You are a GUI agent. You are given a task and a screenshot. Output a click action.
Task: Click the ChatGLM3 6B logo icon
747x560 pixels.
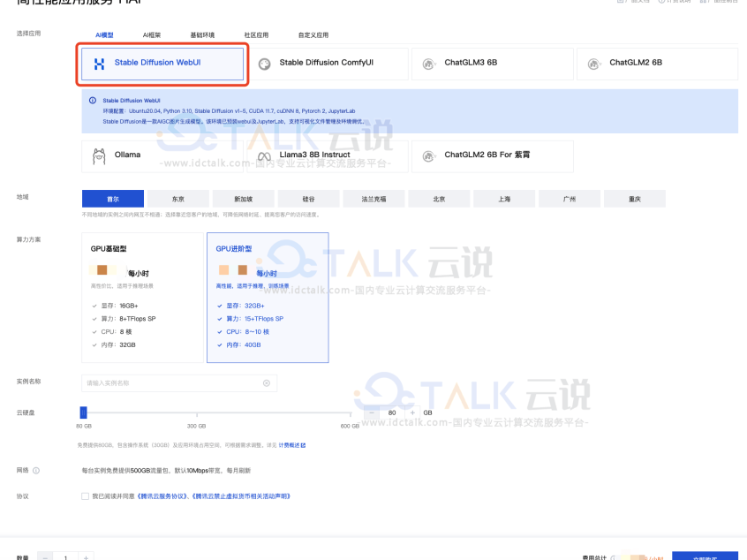coord(429,64)
